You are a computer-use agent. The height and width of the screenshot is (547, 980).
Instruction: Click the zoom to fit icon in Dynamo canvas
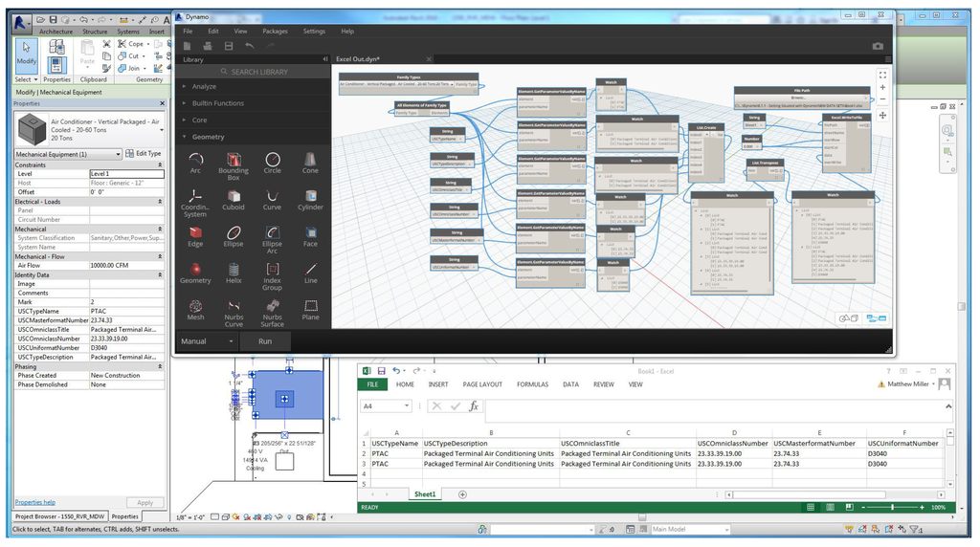point(882,73)
